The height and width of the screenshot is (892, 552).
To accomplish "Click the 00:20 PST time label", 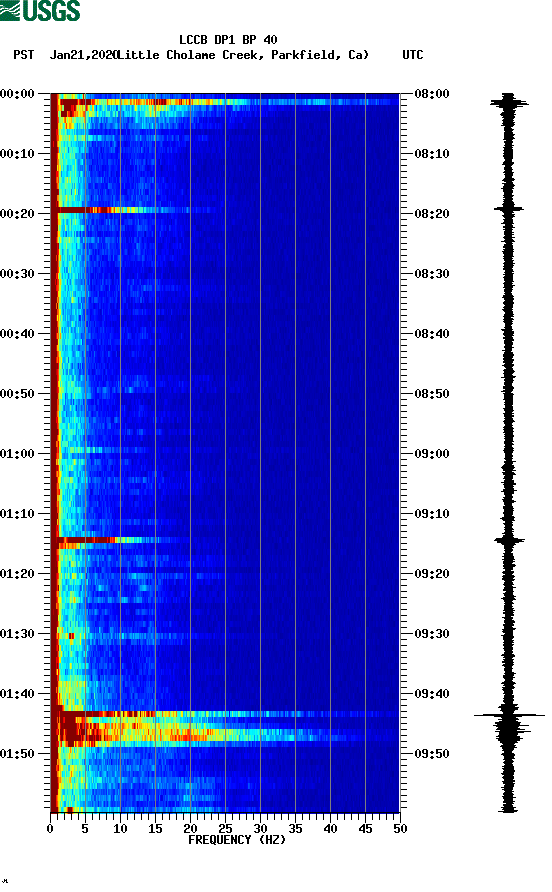I will [x=17, y=214].
